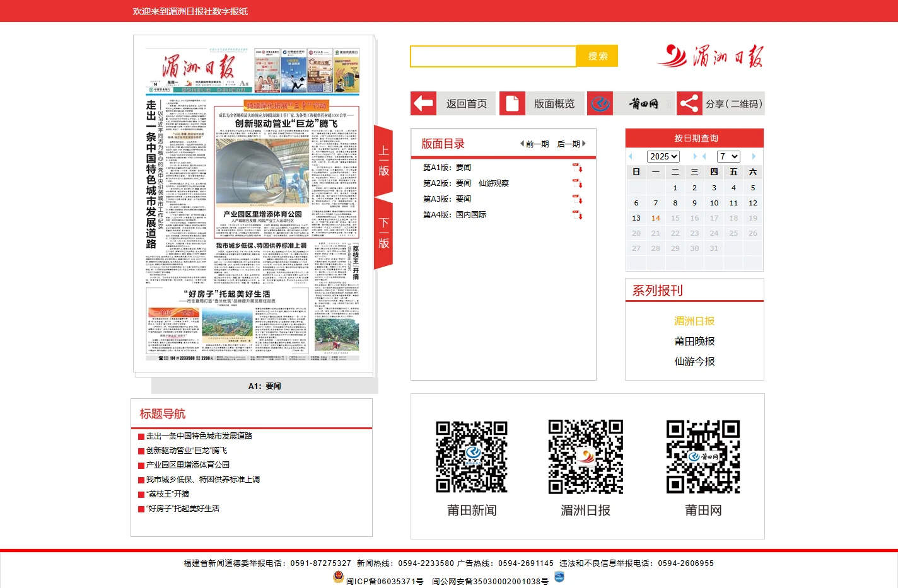Click the 下一版 next page tab

(x=383, y=233)
